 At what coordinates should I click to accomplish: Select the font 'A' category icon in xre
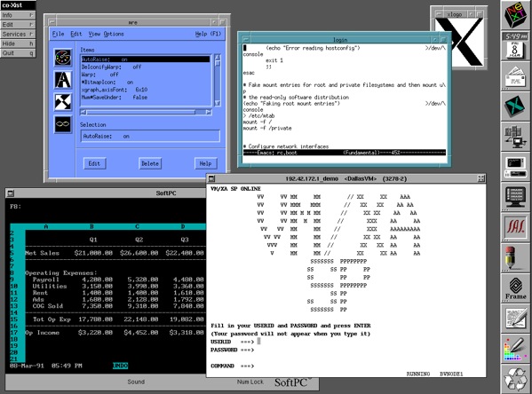tap(63, 80)
